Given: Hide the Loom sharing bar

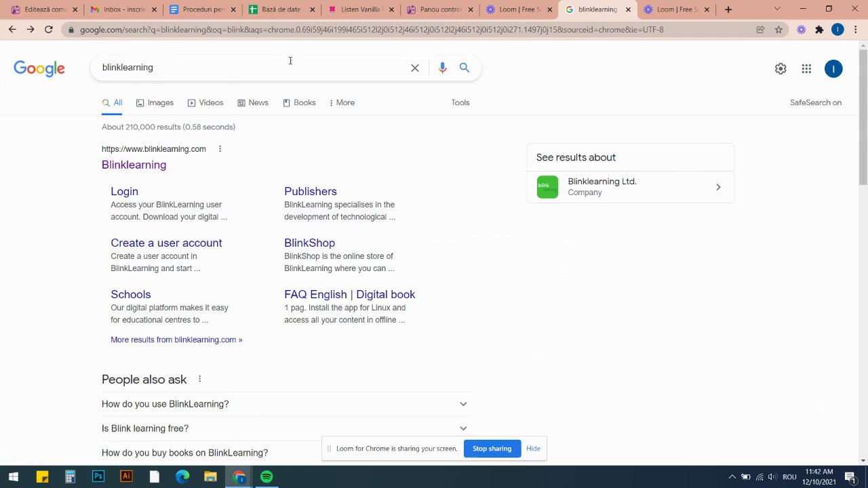Looking at the screenshot, I should pyautogui.click(x=533, y=449).
